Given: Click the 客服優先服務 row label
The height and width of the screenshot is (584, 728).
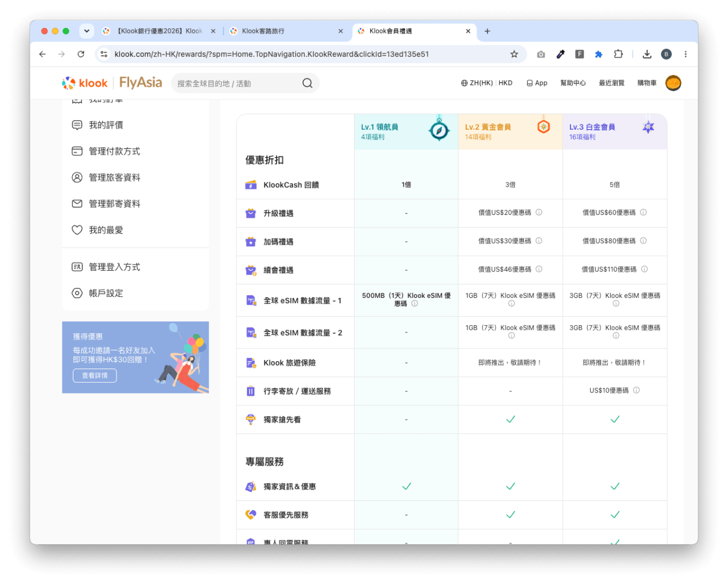Looking at the screenshot, I should pos(286,515).
